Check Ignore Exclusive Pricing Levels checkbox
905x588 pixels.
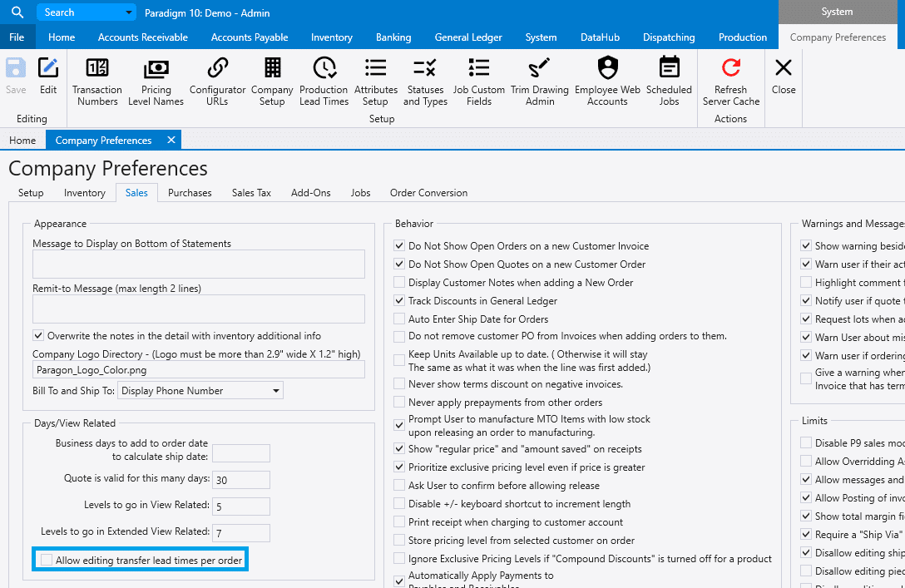click(398, 559)
